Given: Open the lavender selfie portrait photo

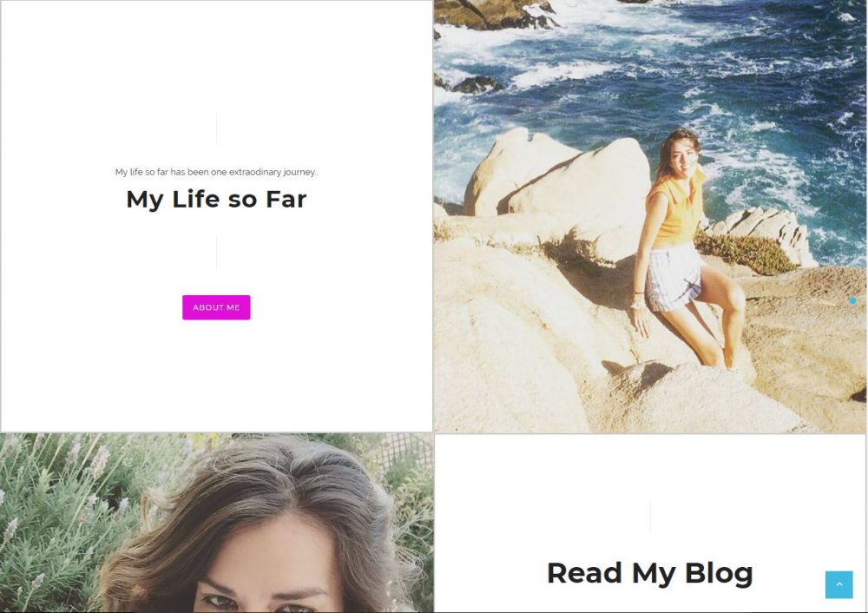Looking at the screenshot, I should [216, 524].
